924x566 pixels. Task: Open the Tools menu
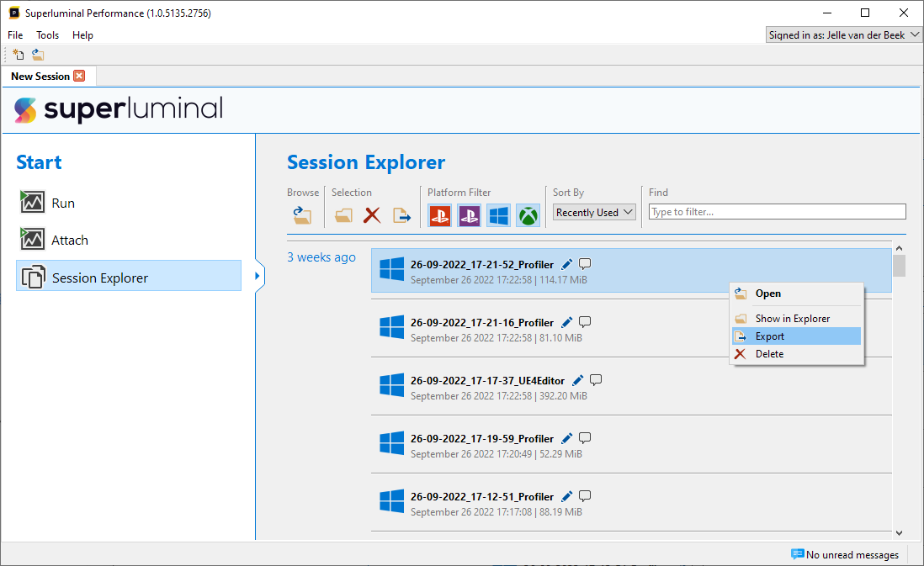point(48,35)
